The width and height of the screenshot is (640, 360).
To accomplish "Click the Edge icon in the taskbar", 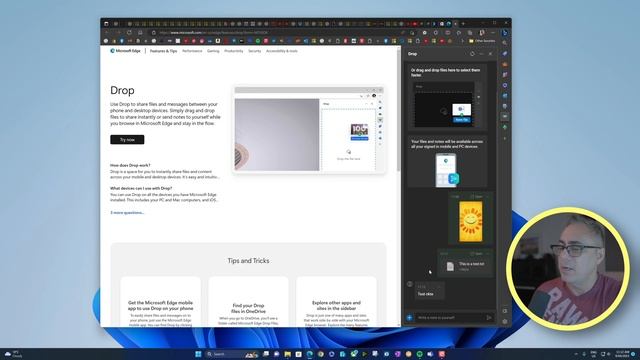I will (x=310, y=354).
